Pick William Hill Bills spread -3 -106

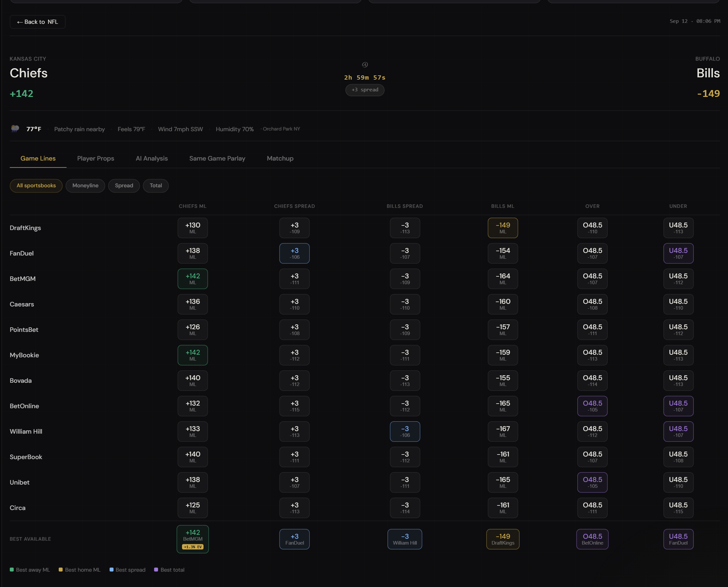click(x=405, y=431)
